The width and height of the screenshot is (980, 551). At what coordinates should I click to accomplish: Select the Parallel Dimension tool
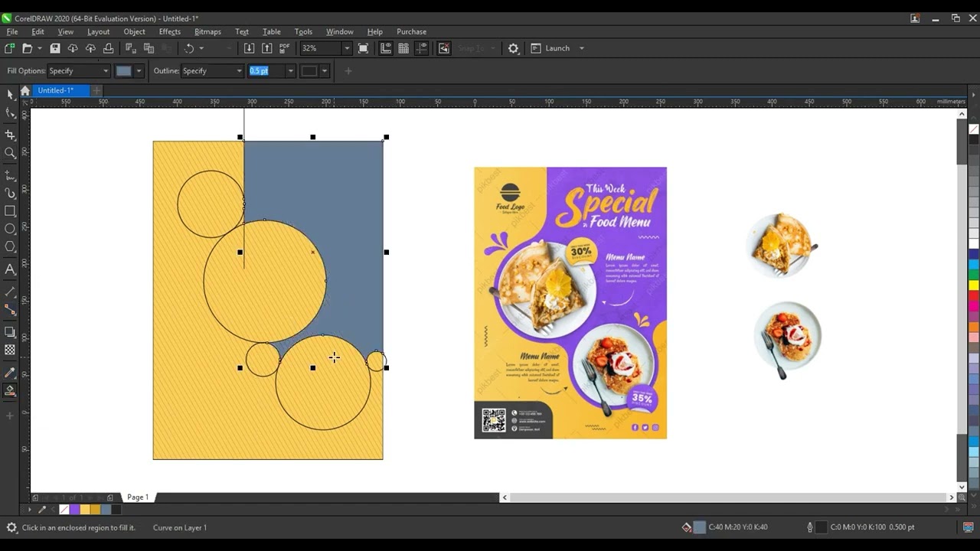10,292
